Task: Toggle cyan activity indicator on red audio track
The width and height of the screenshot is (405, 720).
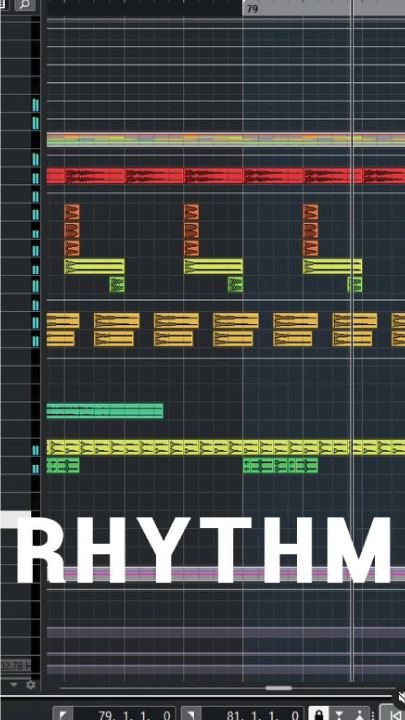Action: [x=35, y=178]
